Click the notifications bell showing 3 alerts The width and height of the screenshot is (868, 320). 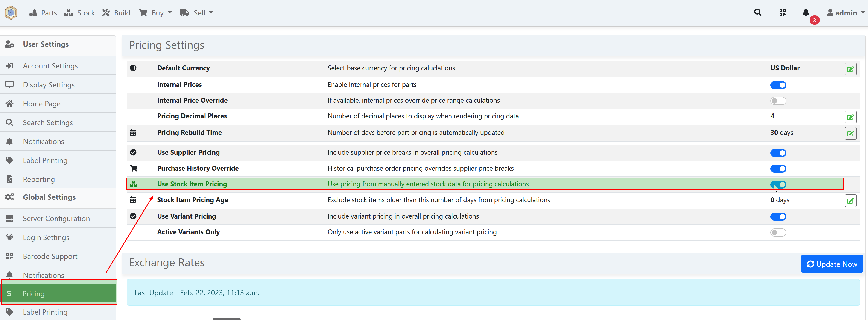click(x=806, y=12)
